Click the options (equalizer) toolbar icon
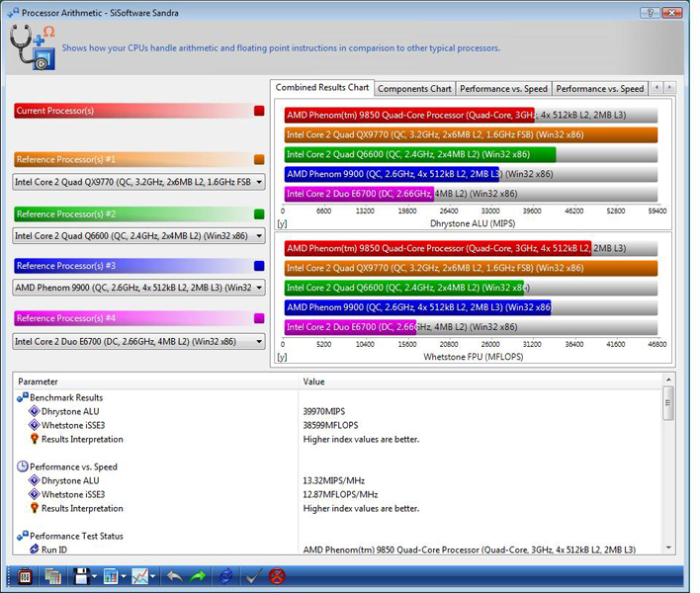 point(25,576)
